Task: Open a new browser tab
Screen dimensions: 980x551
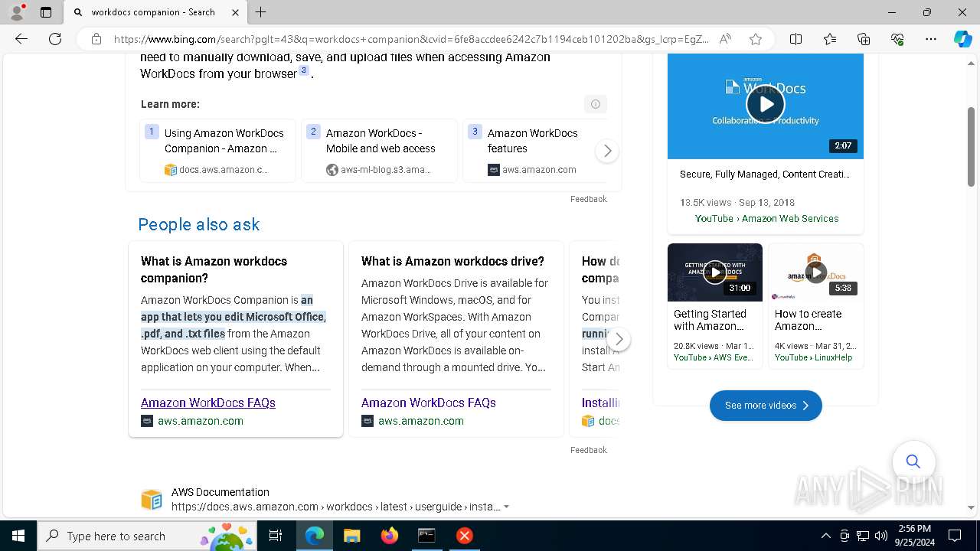Action: 260,12
